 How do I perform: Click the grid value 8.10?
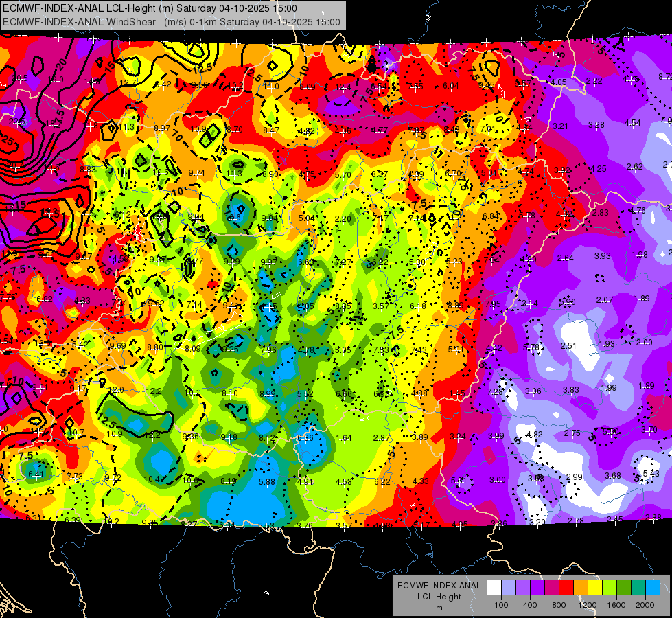(x=230, y=393)
